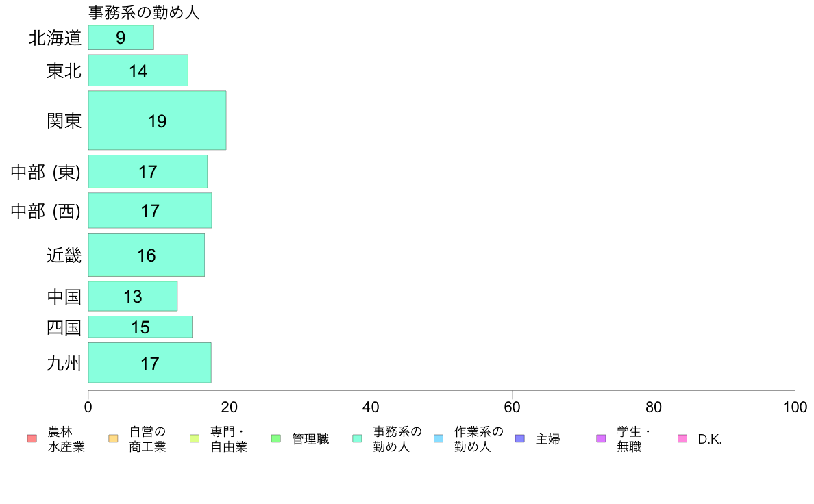Select the 東北 bar showing 14
This screenshot has width=814, height=504.
pos(138,70)
